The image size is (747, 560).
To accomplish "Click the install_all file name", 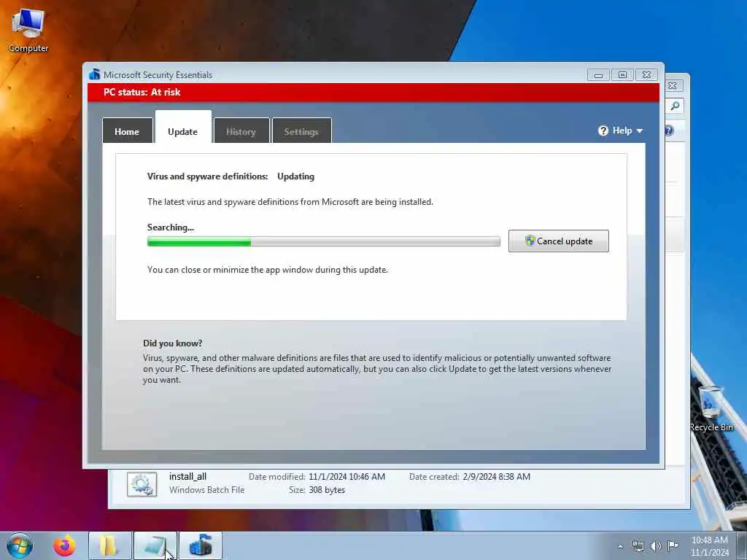I will click(x=187, y=476).
